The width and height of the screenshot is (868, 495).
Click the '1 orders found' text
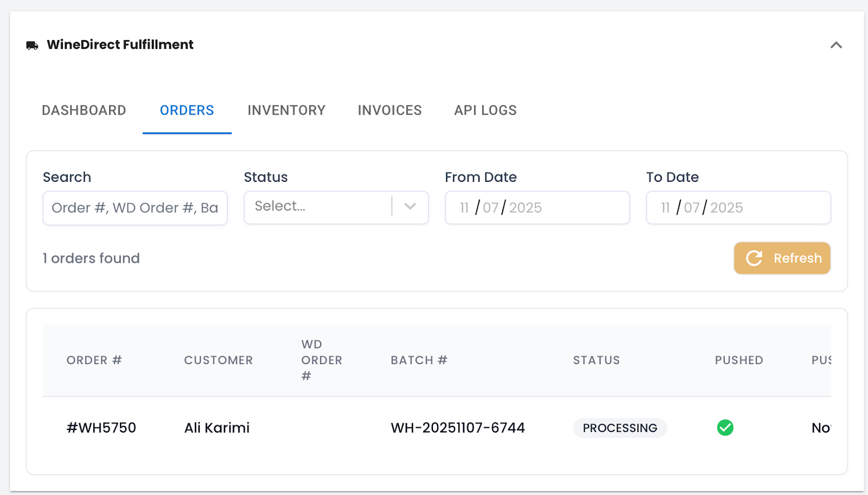91,258
